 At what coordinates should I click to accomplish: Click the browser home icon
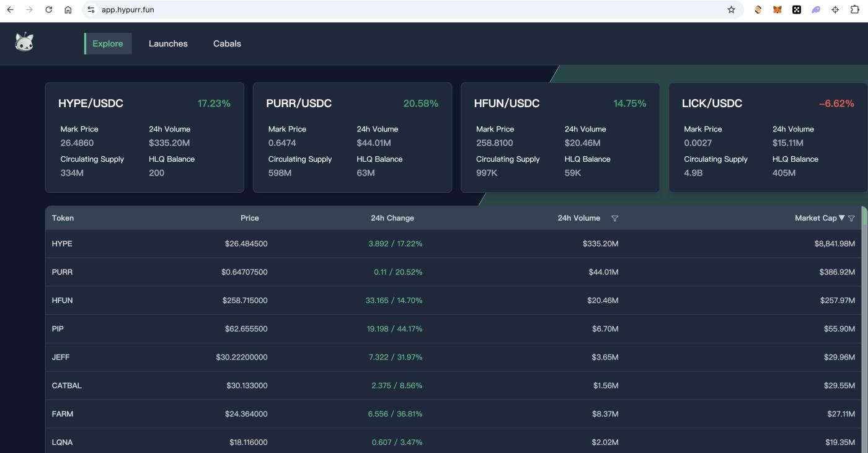[68, 10]
